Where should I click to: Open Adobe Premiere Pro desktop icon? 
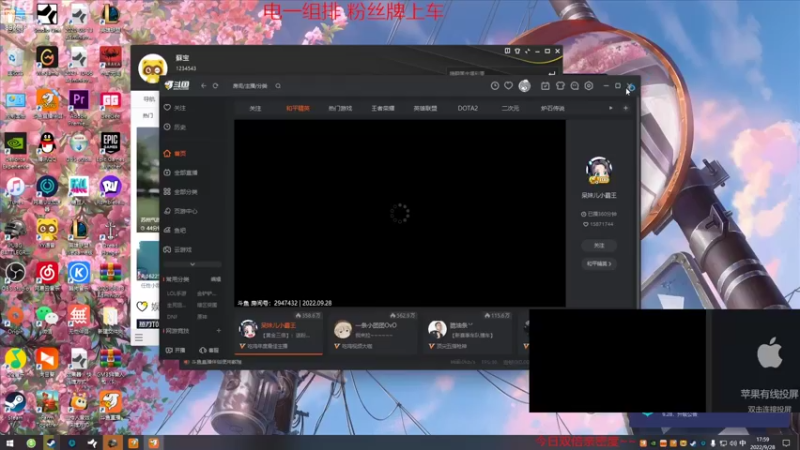tap(79, 101)
